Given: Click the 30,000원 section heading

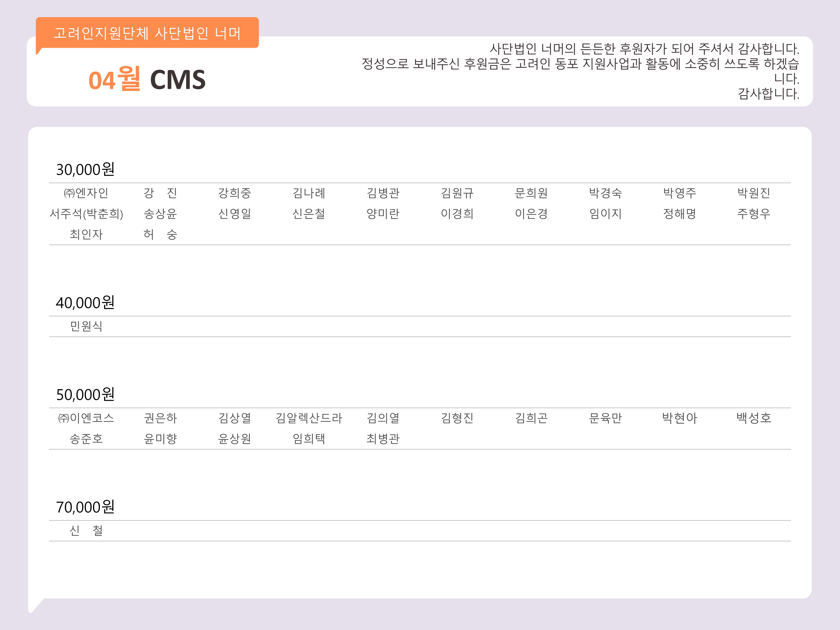Looking at the screenshot, I should click(85, 169).
